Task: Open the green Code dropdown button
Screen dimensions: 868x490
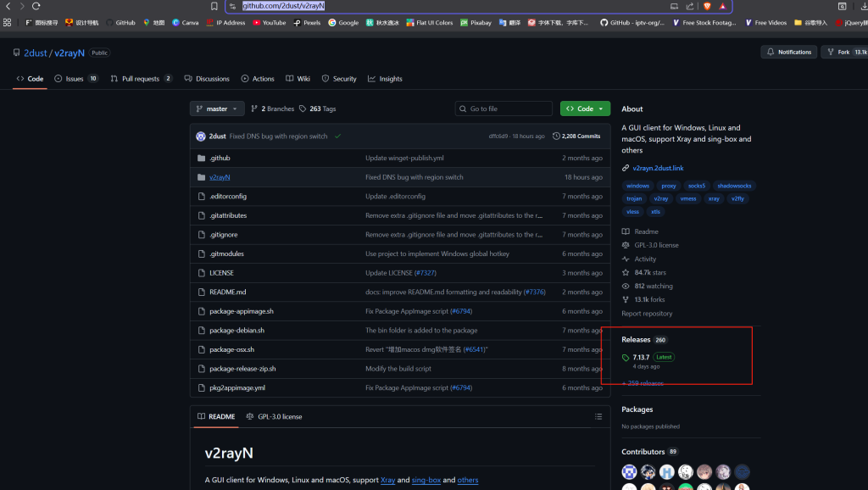Action: pos(585,109)
